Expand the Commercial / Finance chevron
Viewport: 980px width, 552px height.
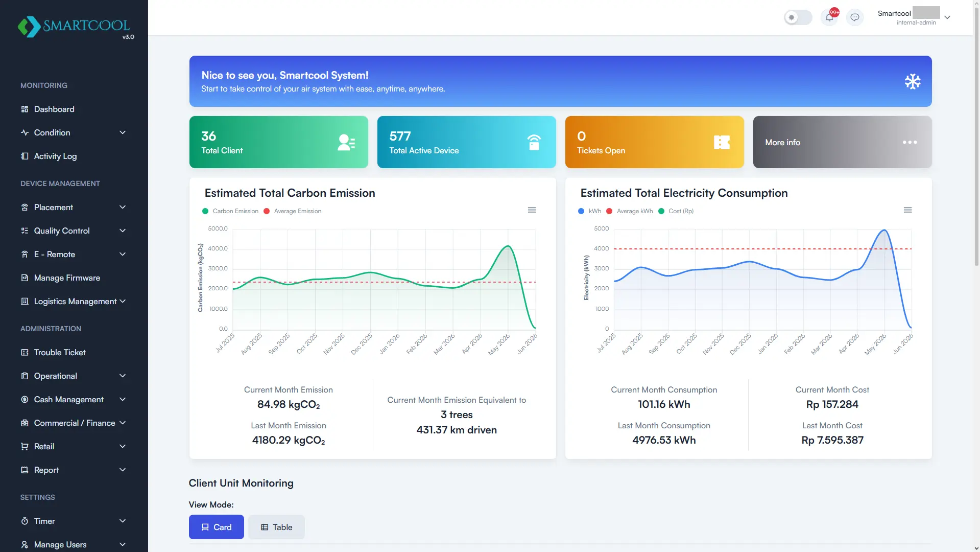[x=123, y=423]
